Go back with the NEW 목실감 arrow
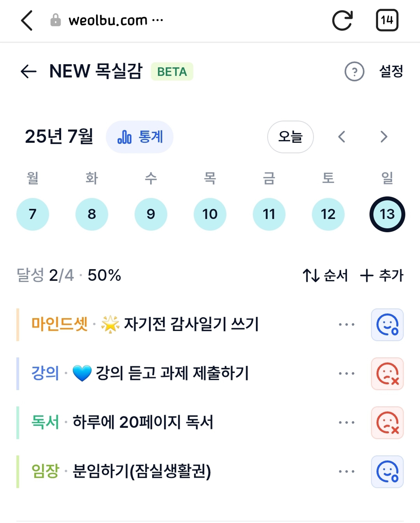Screen dimensions: 420x523 (x=28, y=71)
